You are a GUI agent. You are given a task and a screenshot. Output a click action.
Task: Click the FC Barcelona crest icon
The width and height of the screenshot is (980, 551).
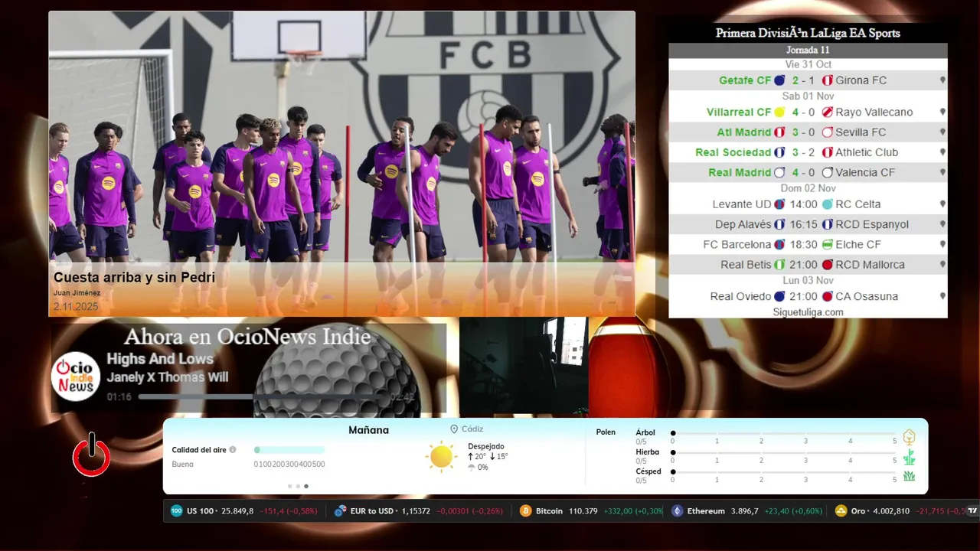click(779, 245)
